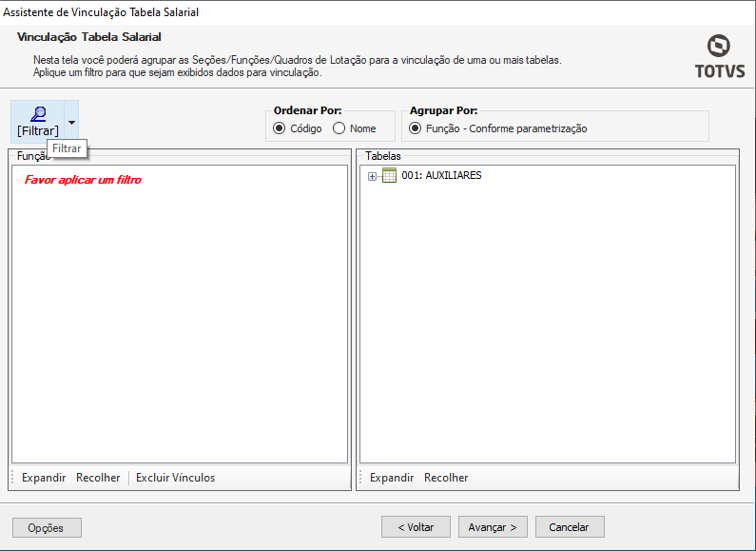756x551 pixels.
Task: Open the Filtrar dropdown arrow
Action: [x=71, y=123]
